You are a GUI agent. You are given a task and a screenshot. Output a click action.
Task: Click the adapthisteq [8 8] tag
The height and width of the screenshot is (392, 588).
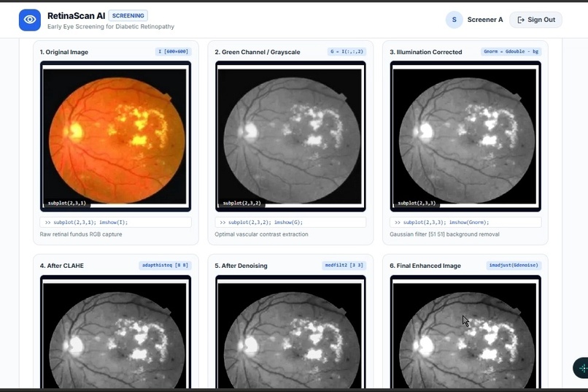coord(165,265)
